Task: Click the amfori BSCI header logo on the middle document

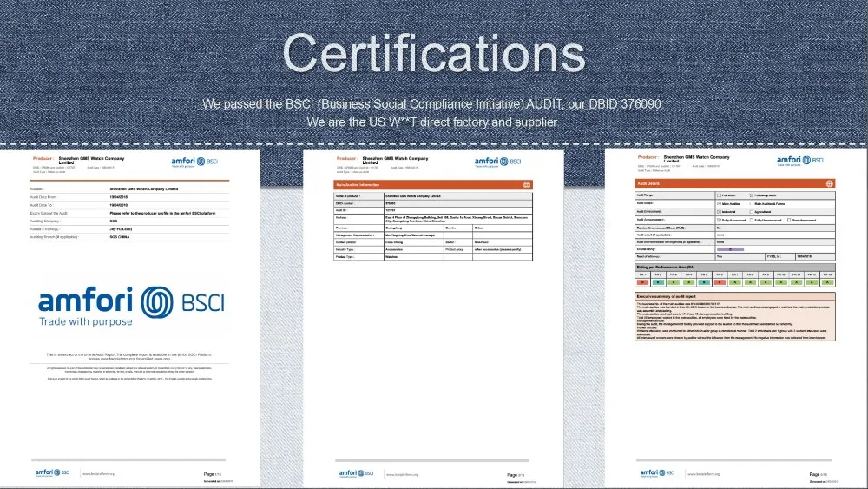Action: coord(497,162)
